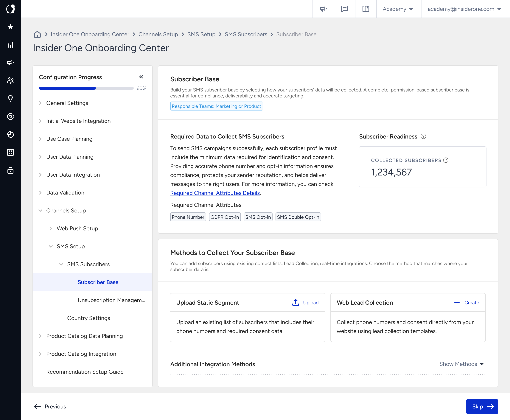The height and width of the screenshot is (420, 510).
Task: Click the Phone Number attribute tag
Action: click(x=188, y=217)
